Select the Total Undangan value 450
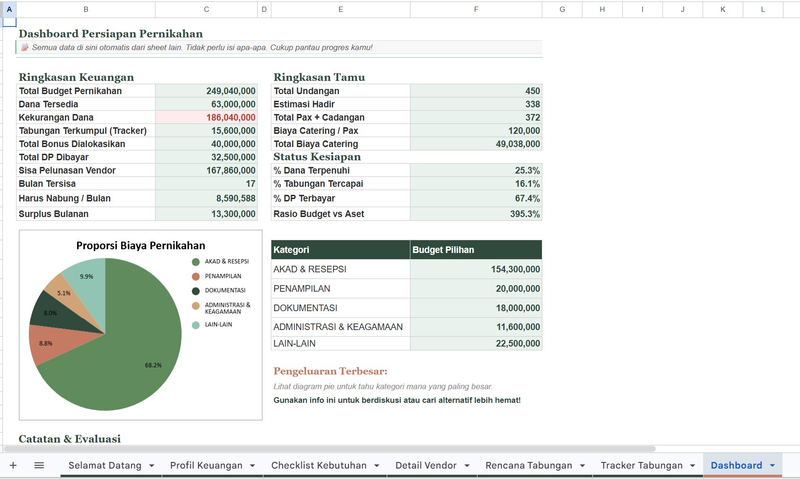Viewport: 800px width, 479px height. coord(476,91)
